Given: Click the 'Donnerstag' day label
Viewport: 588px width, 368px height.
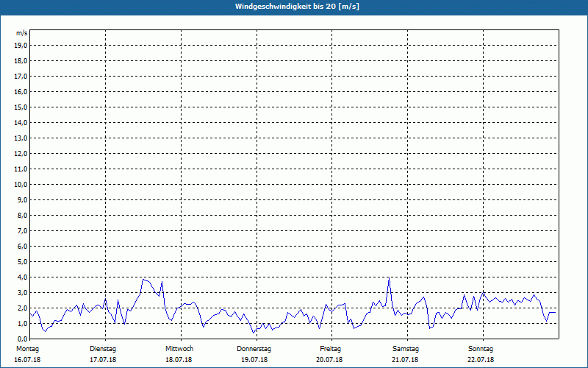Looking at the screenshot, I should pos(254,349).
